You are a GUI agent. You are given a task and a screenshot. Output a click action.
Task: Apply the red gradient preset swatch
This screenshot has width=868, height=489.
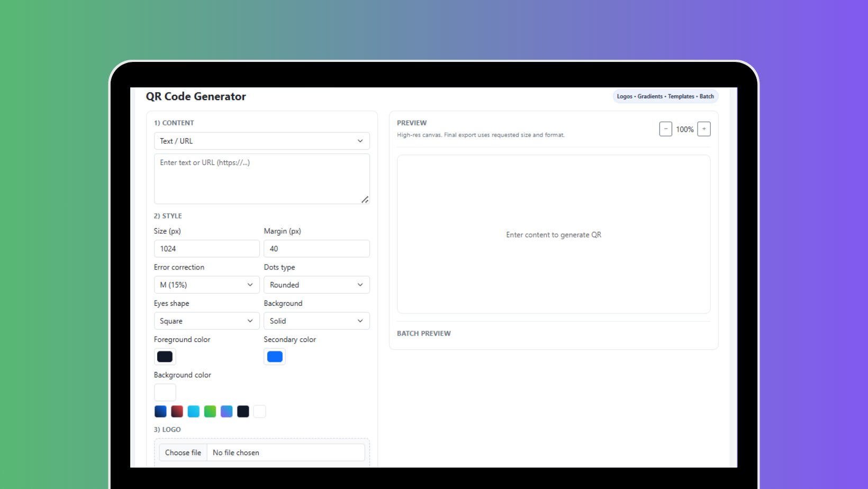177,411
